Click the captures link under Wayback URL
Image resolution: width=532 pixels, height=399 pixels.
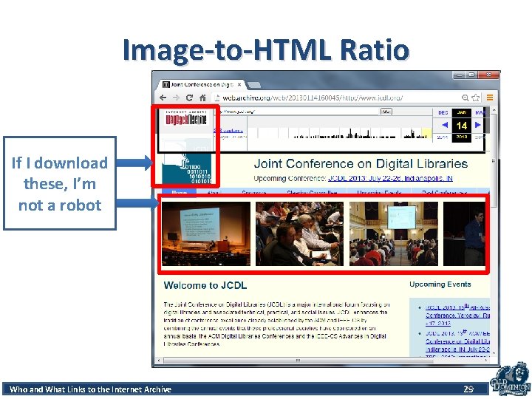(228, 130)
